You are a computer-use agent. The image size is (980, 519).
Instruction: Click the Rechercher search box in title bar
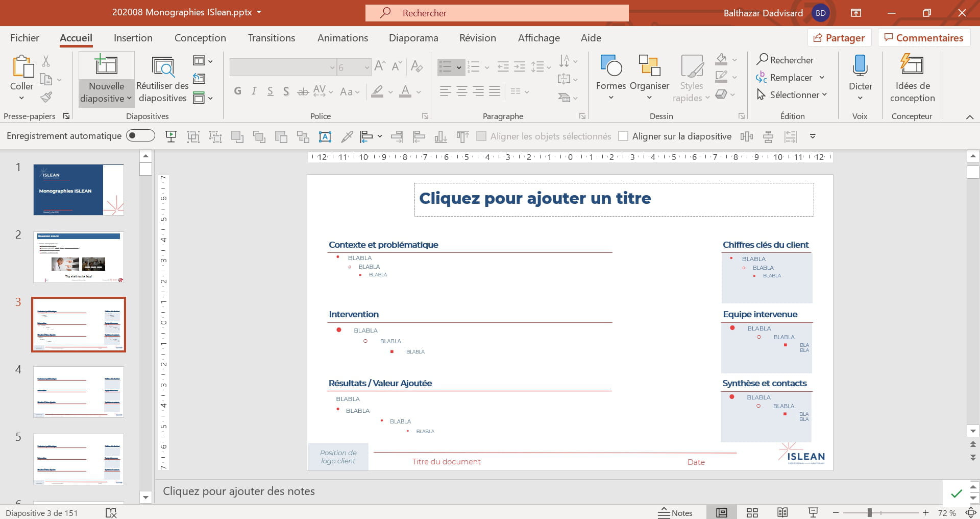pyautogui.click(x=497, y=13)
